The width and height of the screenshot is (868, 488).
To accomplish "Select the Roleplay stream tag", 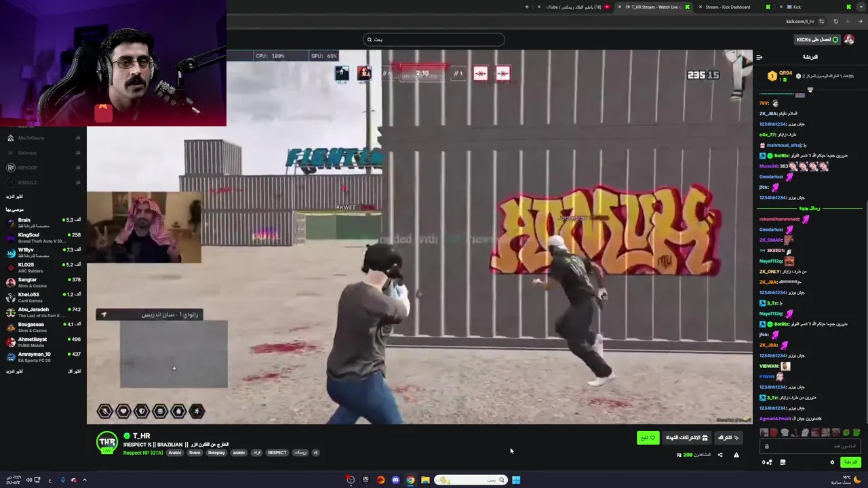I will point(216,453).
